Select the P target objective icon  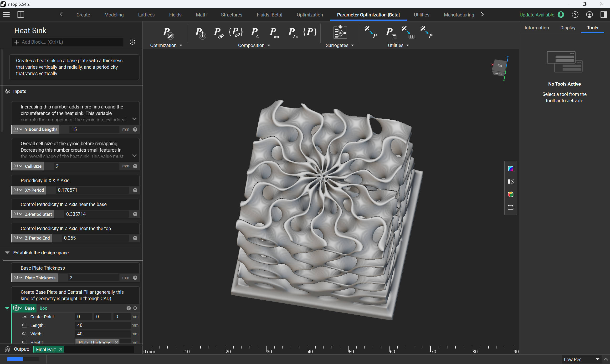coord(200,33)
